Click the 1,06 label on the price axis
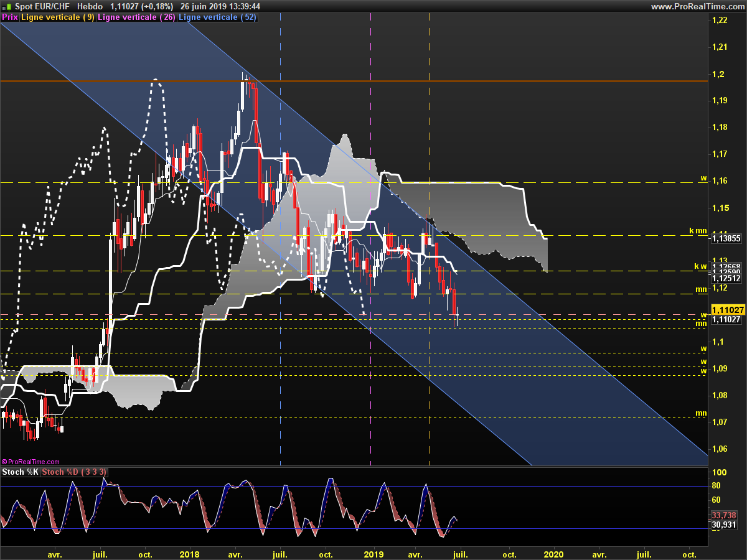 [x=719, y=449]
